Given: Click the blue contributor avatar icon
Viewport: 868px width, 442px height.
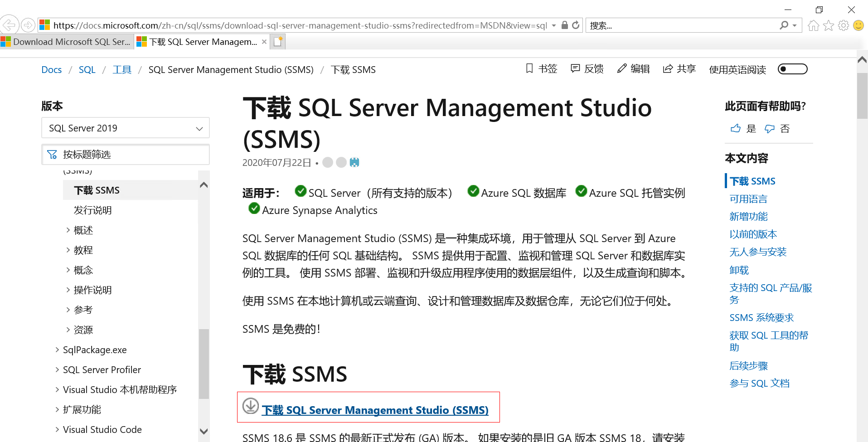Looking at the screenshot, I should tap(354, 162).
